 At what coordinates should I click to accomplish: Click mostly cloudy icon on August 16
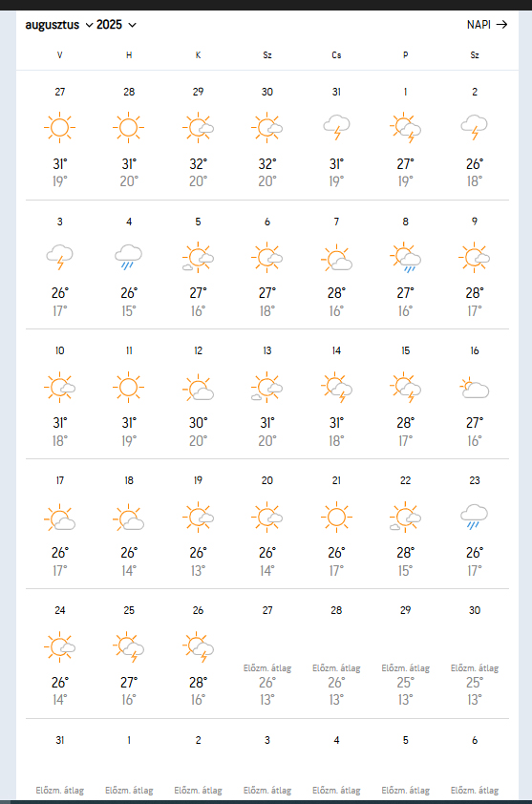pyautogui.click(x=475, y=388)
